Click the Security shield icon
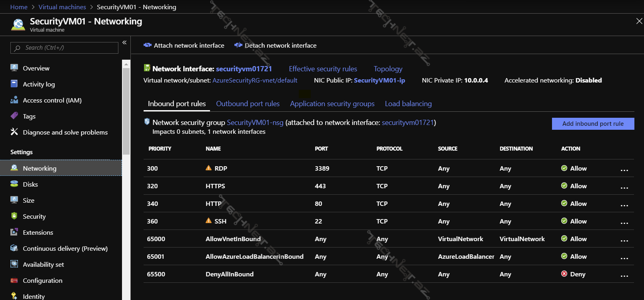Viewport: 644px width, 300px height. [x=14, y=216]
